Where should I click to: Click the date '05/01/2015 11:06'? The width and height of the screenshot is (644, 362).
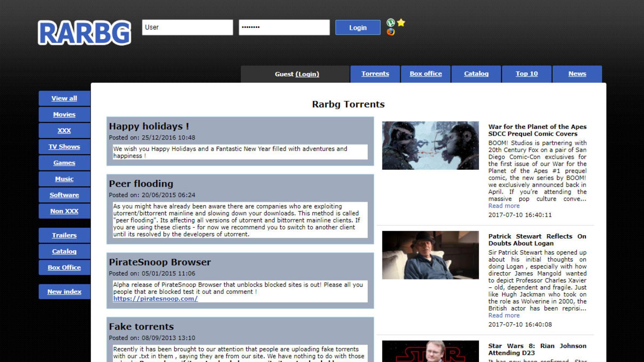pyautogui.click(x=168, y=273)
